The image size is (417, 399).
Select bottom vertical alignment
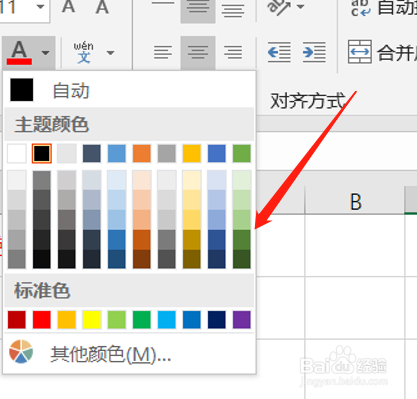(x=233, y=10)
